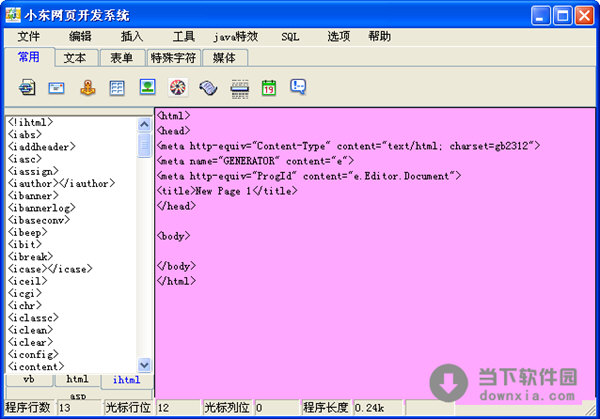The image size is (600, 419).
Task: Switch to the 特殊字符 tab
Action: click(x=173, y=58)
